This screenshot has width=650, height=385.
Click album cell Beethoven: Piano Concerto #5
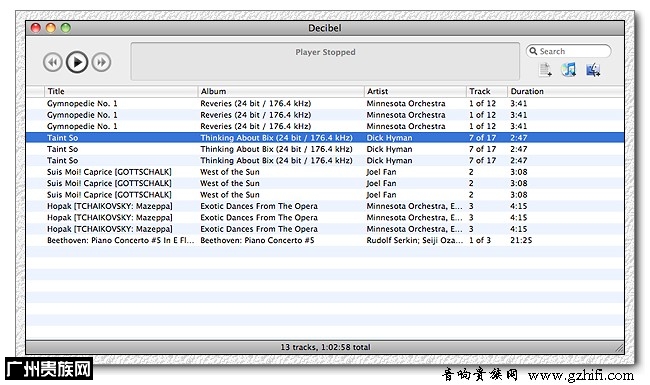[x=257, y=240]
